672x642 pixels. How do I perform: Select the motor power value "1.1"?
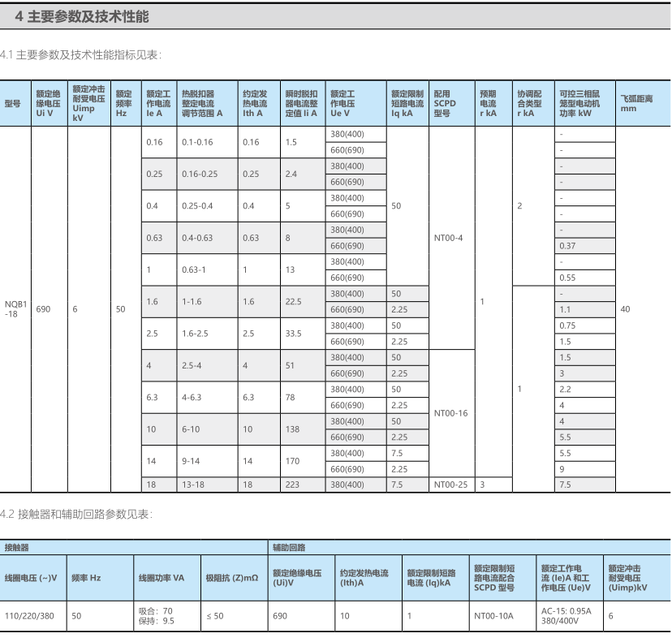(565, 309)
